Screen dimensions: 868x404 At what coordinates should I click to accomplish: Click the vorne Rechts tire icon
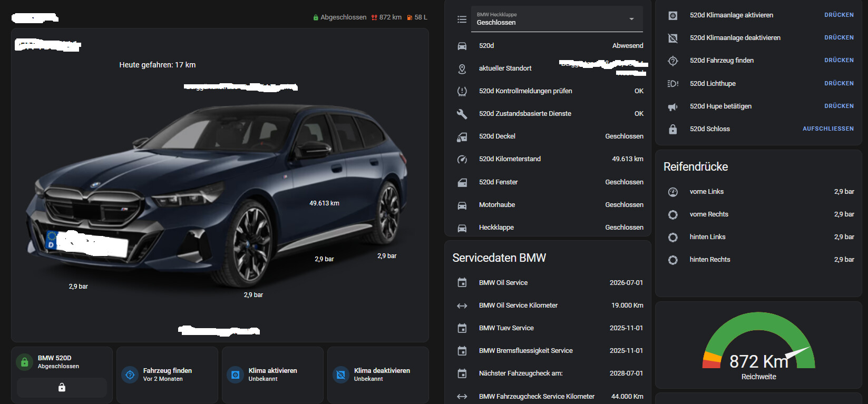pos(672,214)
